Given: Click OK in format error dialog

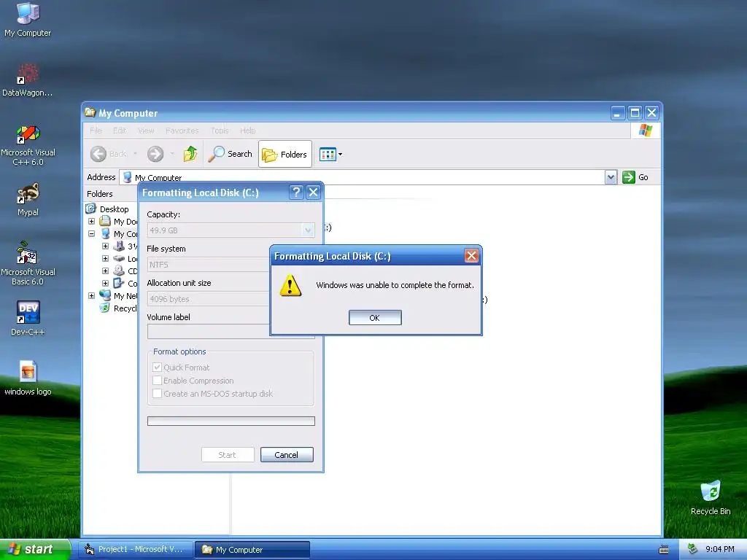Looking at the screenshot, I should tap(375, 318).
